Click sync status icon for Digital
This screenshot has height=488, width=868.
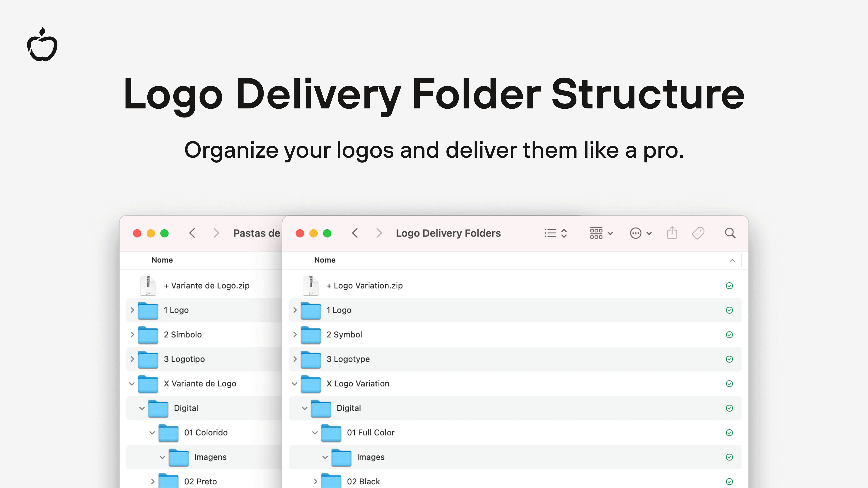729,408
